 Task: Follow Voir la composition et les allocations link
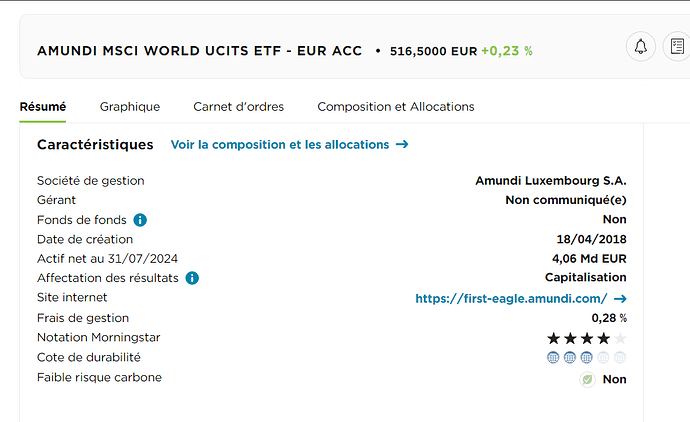280,145
